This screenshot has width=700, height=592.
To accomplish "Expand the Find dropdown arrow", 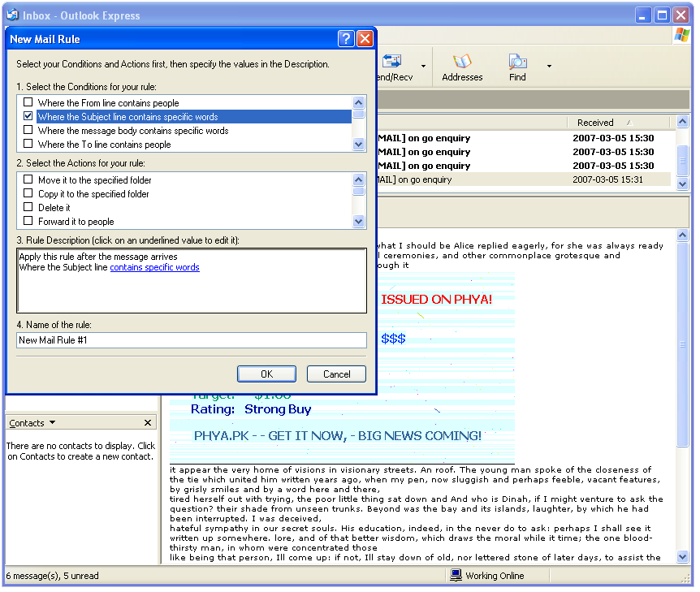I will tap(549, 66).
